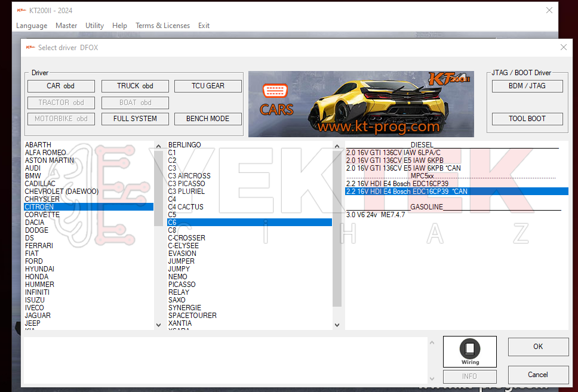Viewport: 578px width, 392px height.
Task: Select ABARTH in brand list
Action: [88, 145]
